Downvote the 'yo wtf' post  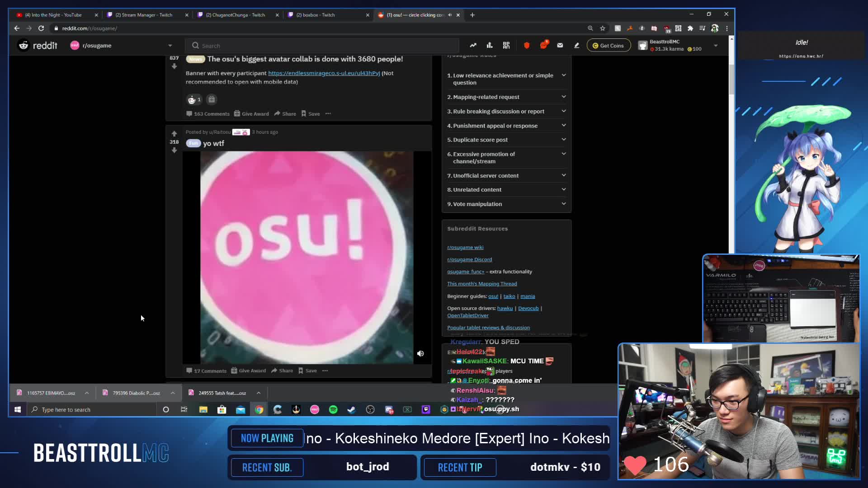(174, 150)
